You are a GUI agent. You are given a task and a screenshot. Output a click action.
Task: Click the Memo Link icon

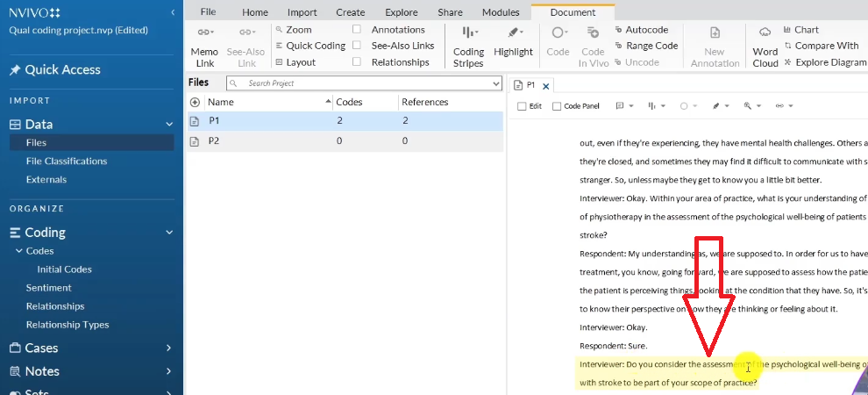pyautogui.click(x=204, y=34)
